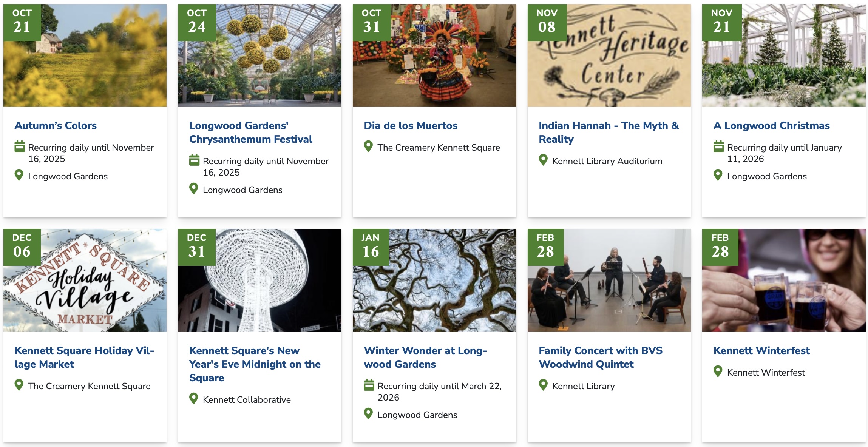Open Family Concert with BVS Woodwind Quintet

[x=600, y=357]
